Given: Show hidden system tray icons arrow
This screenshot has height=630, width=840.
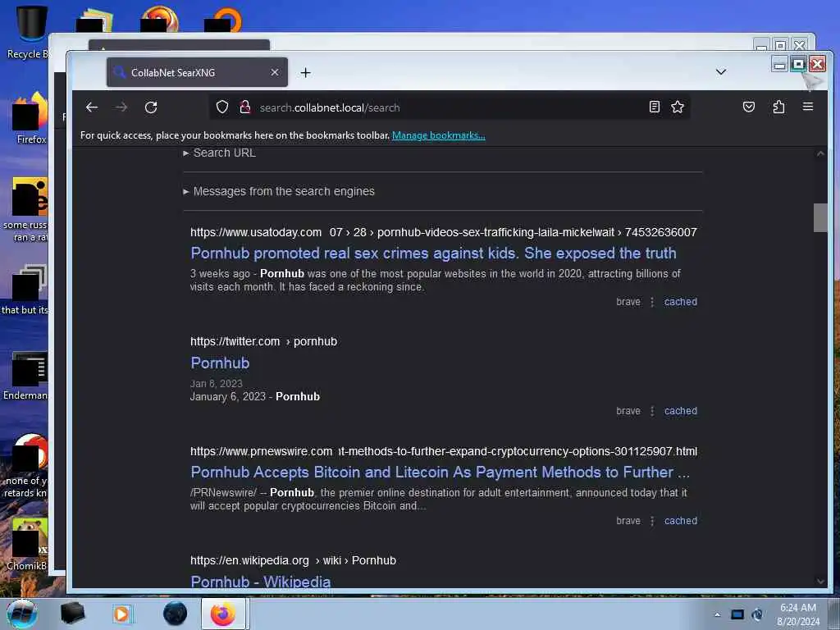Looking at the screenshot, I should click(717, 614).
